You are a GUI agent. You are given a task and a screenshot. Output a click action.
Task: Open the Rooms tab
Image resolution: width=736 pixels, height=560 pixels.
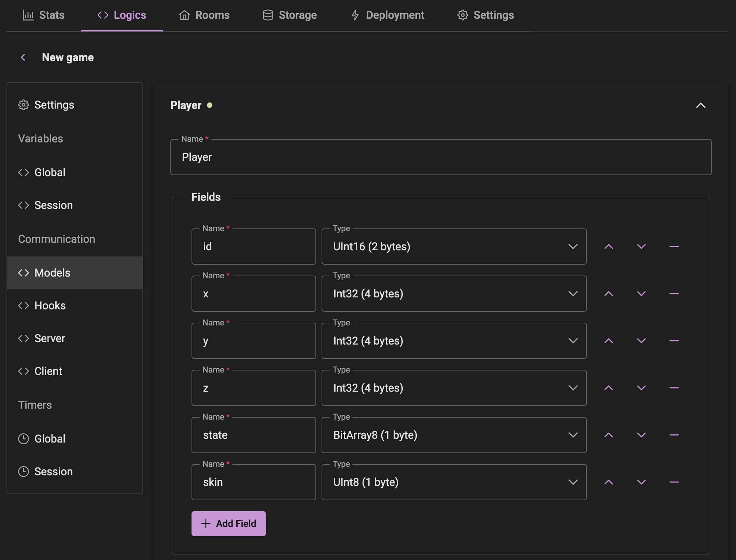pyautogui.click(x=204, y=15)
